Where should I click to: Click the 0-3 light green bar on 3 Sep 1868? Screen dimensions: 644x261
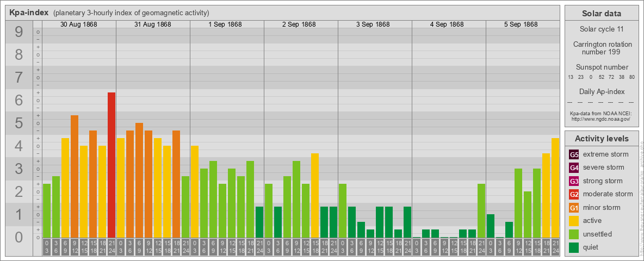[343, 210]
